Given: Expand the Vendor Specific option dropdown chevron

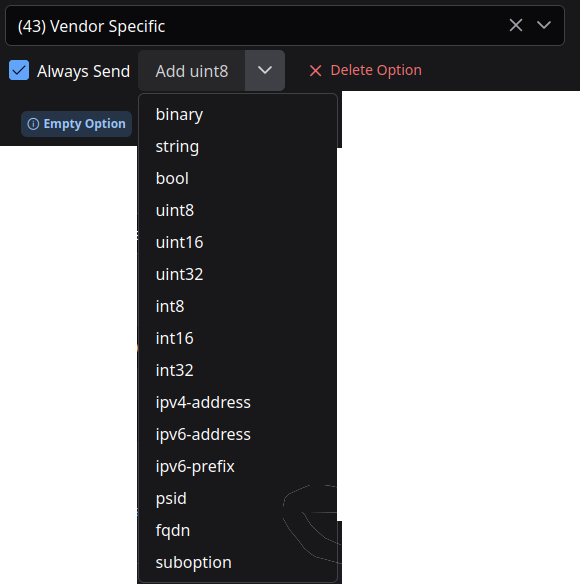Looking at the screenshot, I should 544,25.
